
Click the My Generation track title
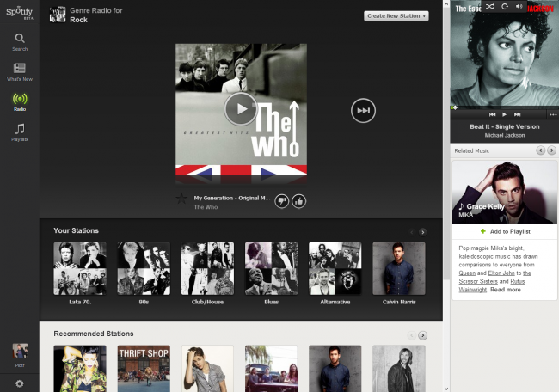(x=232, y=198)
